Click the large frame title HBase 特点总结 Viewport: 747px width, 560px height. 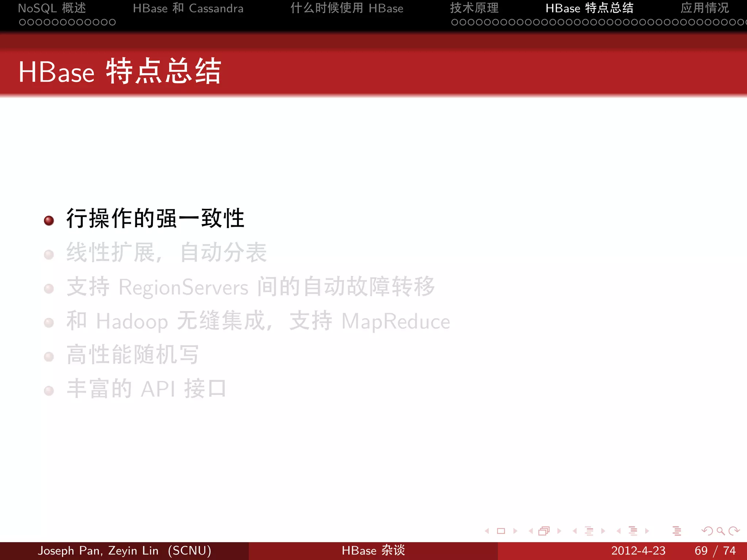120,71
